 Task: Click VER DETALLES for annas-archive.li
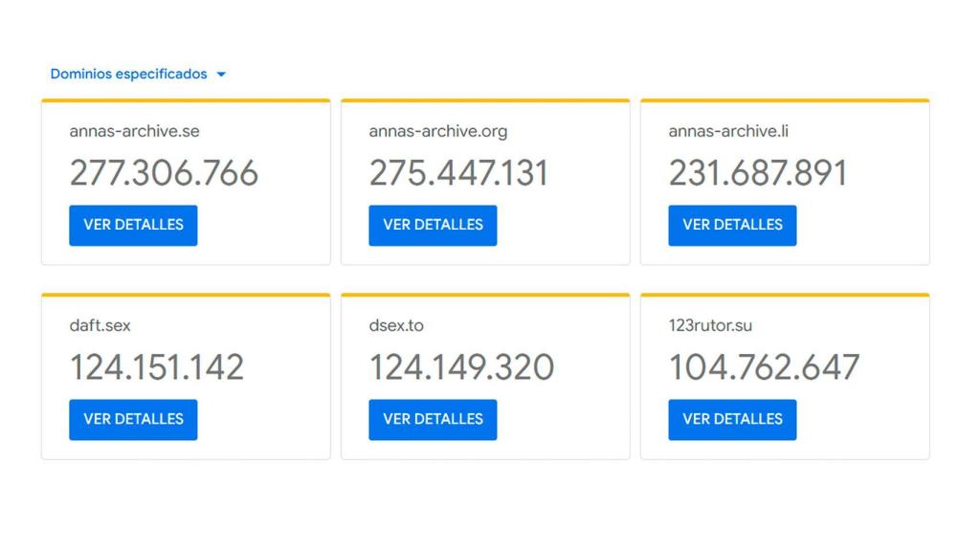pos(732,225)
